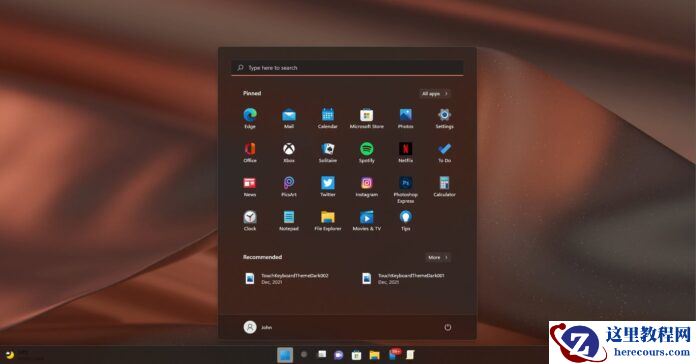696x364 pixels.
Task: Open the News app
Action: coord(250,186)
